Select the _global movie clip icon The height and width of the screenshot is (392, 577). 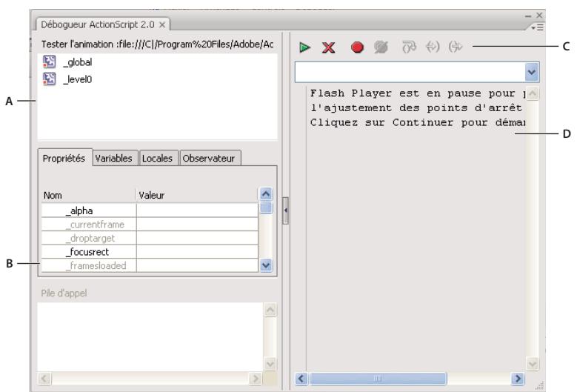pyautogui.click(x=50, y=62)
